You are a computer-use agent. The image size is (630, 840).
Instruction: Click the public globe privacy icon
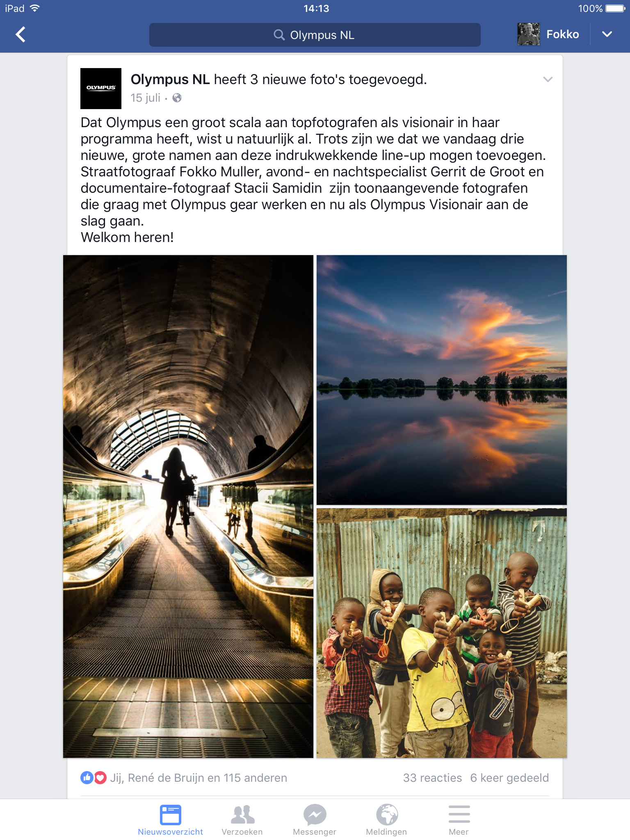pyautogui.click(x=177, y=98)
